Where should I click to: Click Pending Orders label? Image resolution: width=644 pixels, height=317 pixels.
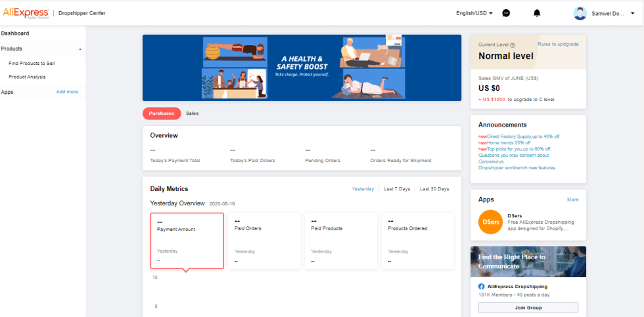pos(323,161)
